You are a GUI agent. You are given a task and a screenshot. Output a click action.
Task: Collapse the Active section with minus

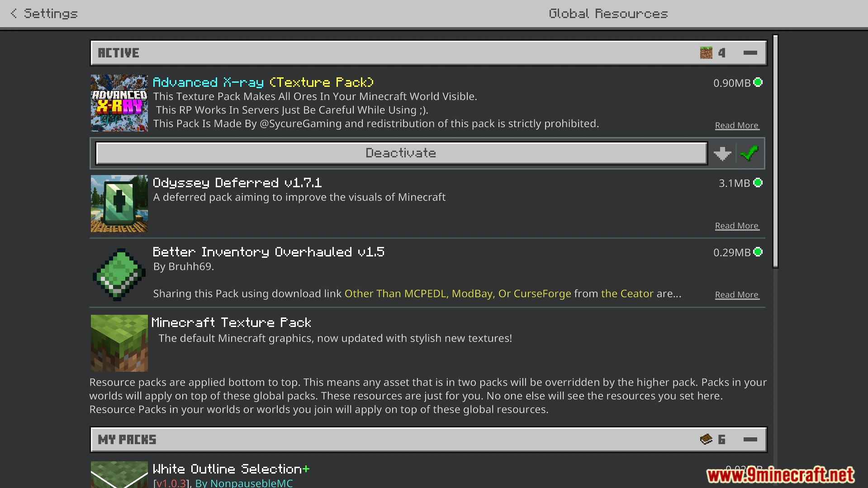tap(750, 53)
